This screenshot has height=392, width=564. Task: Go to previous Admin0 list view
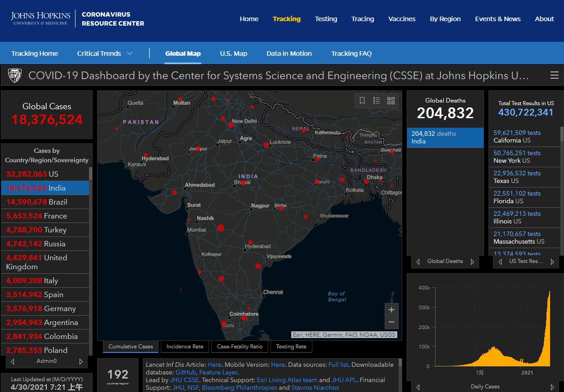tap(13, 361)
